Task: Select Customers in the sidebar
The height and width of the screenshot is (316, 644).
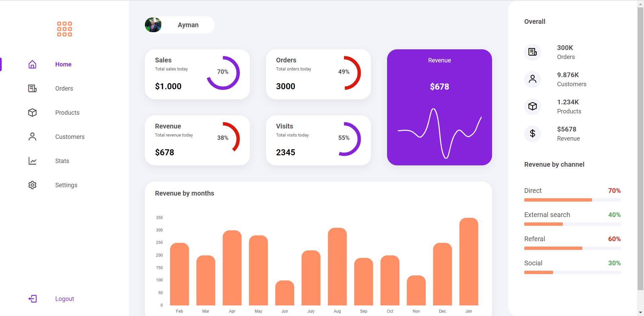Action: 70,137
